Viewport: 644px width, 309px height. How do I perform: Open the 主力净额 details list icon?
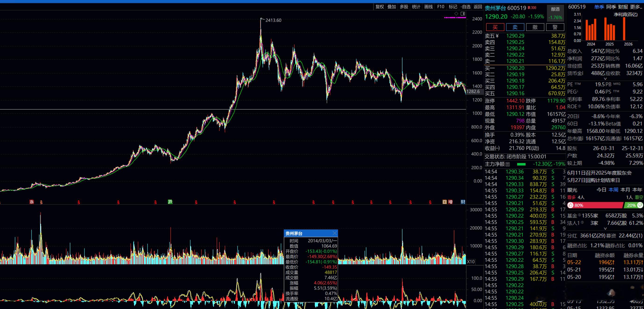coord(508,164)
